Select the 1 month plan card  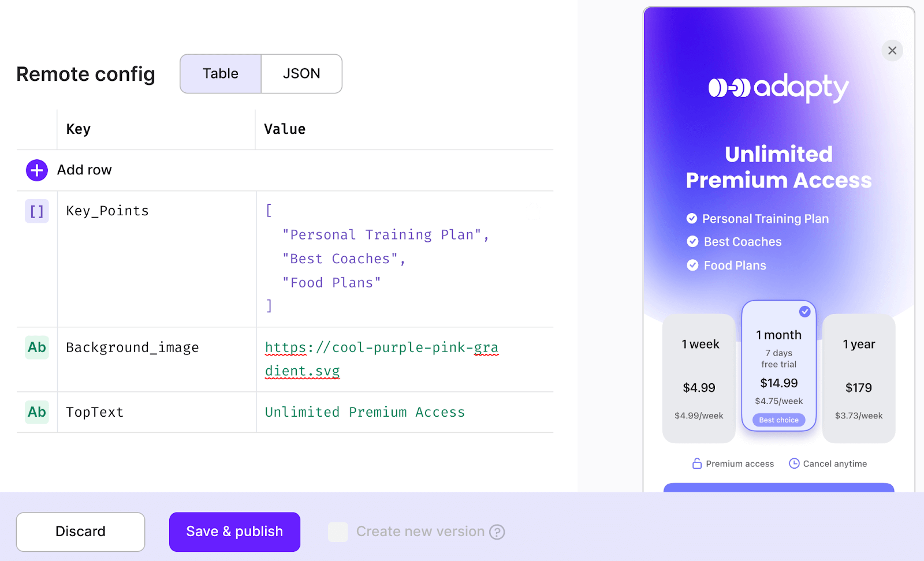(778, 366)
